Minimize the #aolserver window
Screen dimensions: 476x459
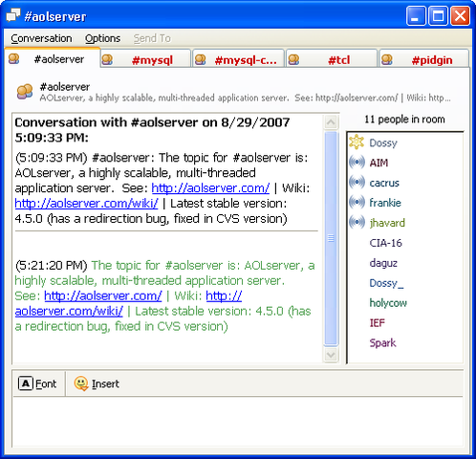[416, 15]
